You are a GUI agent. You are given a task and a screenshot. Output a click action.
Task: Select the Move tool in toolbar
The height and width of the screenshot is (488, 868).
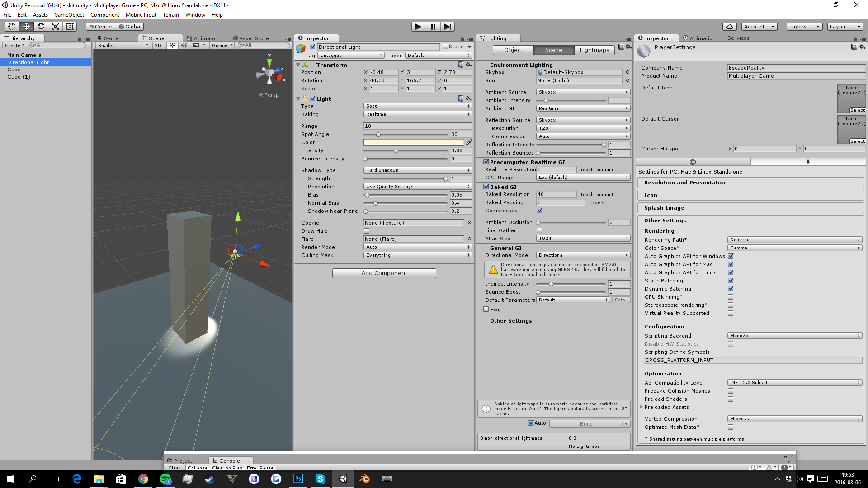26,27
